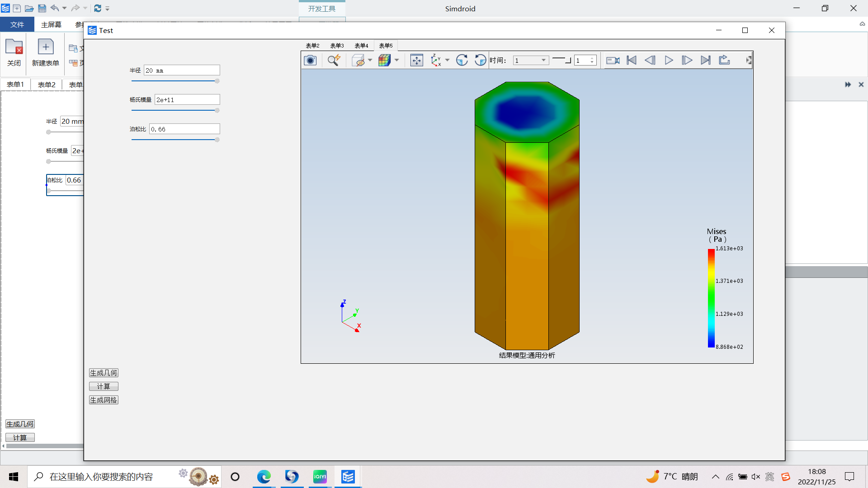Select the 表单2 tab in the main window

tap(47, 84)
